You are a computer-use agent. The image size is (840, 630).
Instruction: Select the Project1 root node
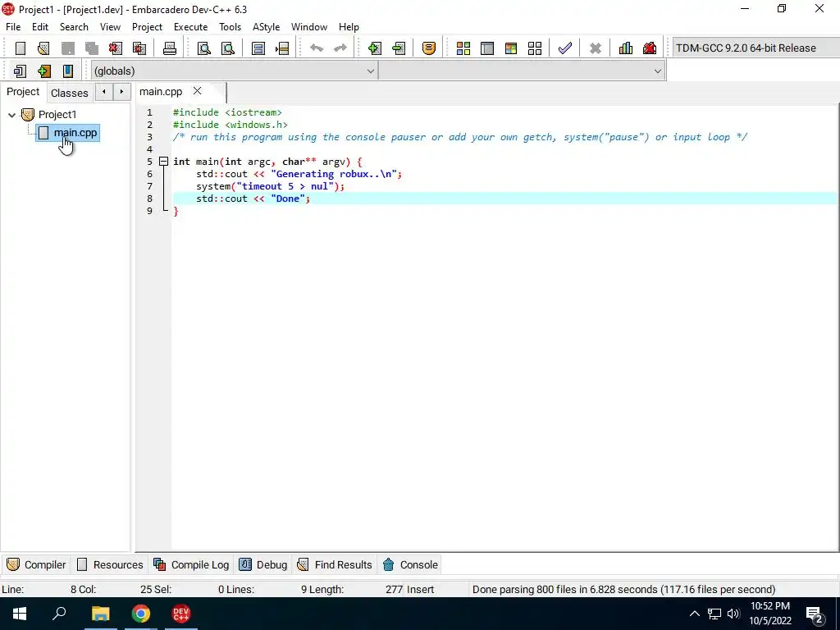point(57,115)
